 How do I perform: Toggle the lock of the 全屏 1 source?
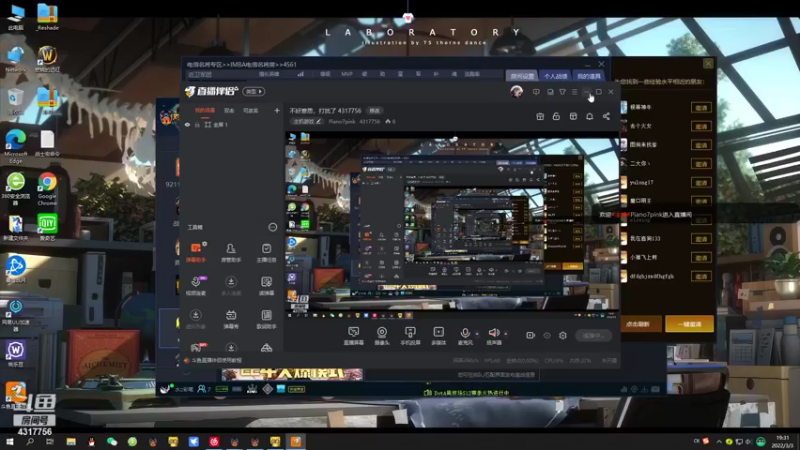click(197, 124)
